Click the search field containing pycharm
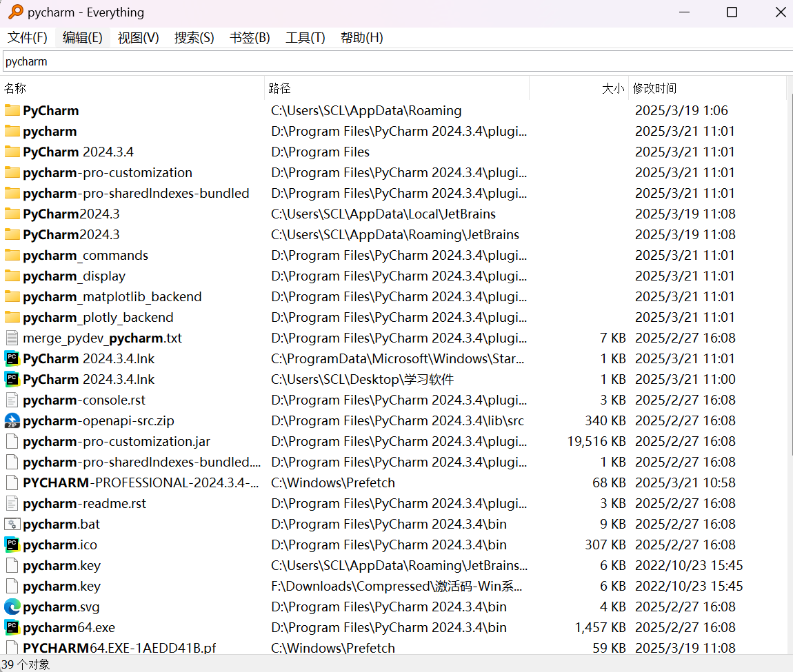 396,61
